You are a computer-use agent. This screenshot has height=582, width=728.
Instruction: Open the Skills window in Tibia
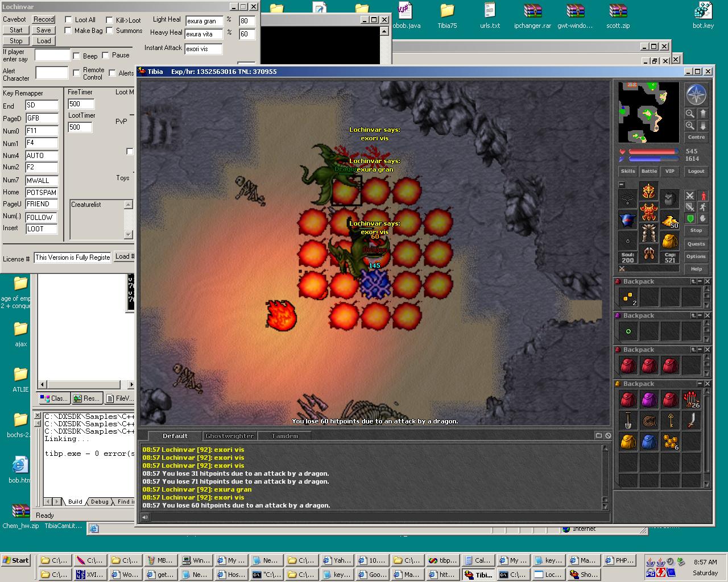[x=628, y=171]
